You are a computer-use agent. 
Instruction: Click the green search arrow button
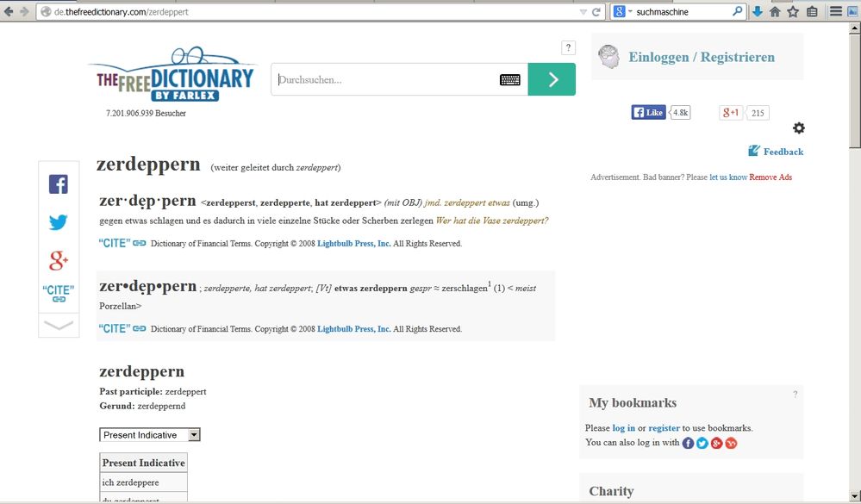(552, 79)
